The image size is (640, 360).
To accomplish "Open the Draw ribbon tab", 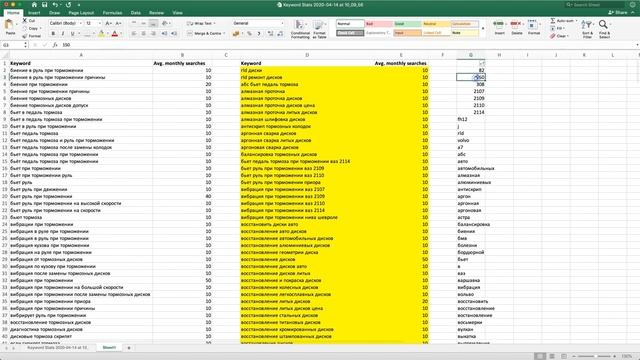I will tap(54, 13).
